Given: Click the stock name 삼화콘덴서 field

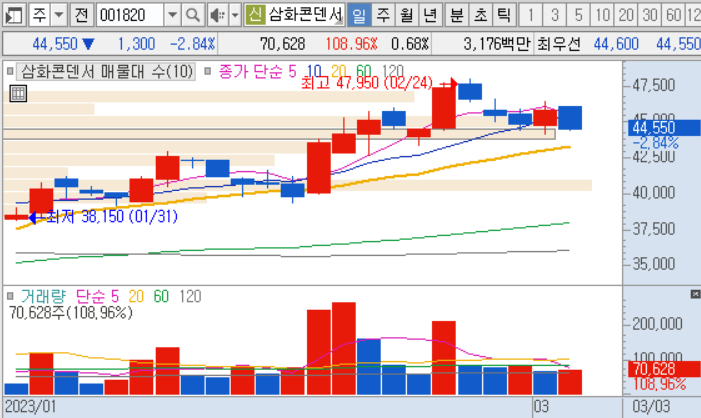Looking at the screenshot, I should click(305, 15).
